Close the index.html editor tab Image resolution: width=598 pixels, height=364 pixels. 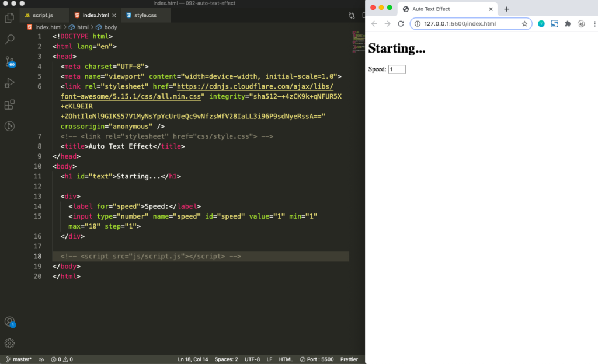[x=114, y=15]
